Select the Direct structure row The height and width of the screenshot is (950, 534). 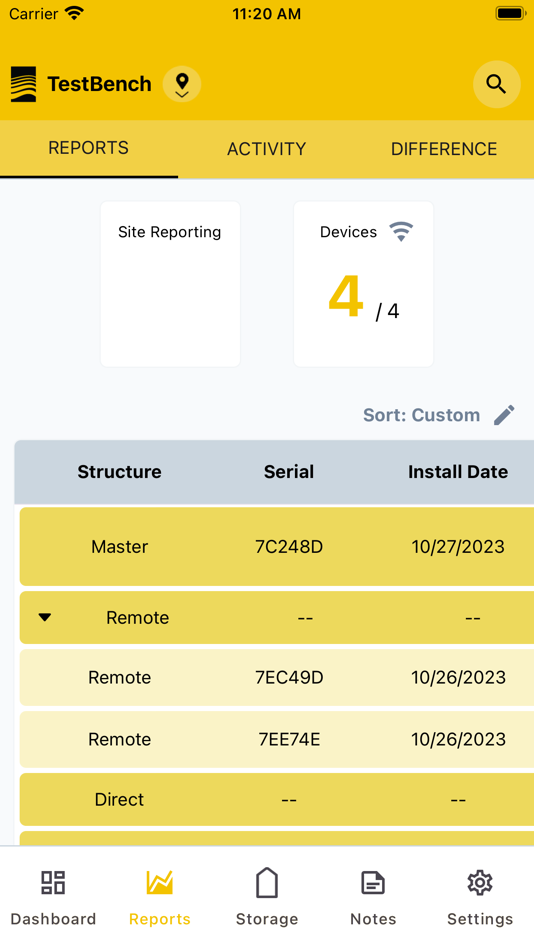pos(277,800)
